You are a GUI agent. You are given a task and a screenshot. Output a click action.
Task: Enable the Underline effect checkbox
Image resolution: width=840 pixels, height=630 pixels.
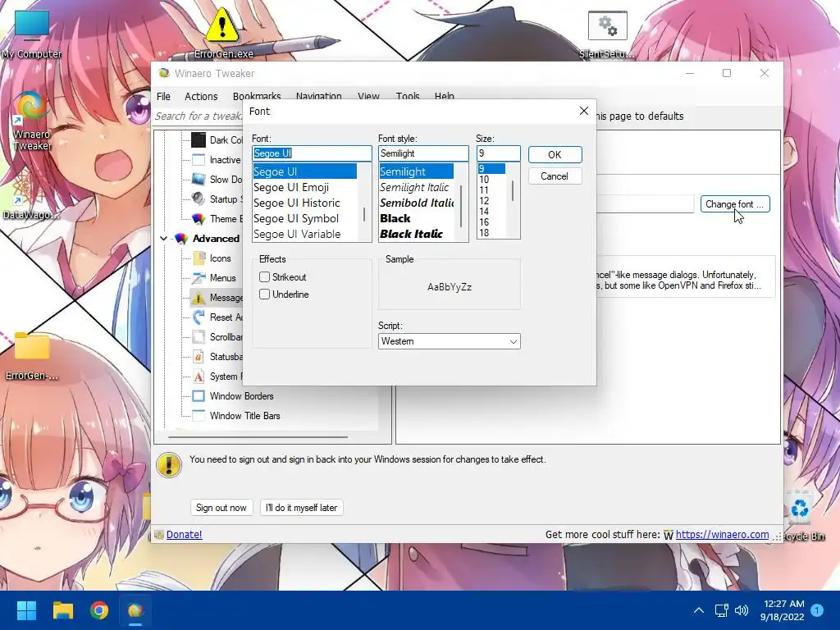(264, 294)
